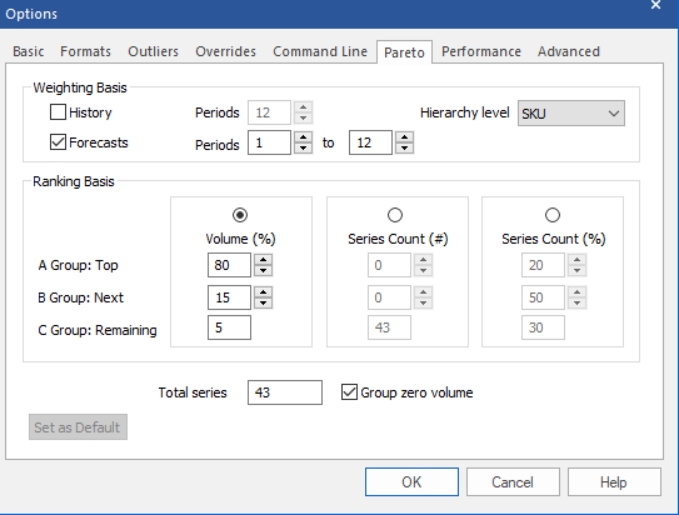Decrease A Group Top volume percentage
Screen dimensions: 679x515
pos(263,270)
